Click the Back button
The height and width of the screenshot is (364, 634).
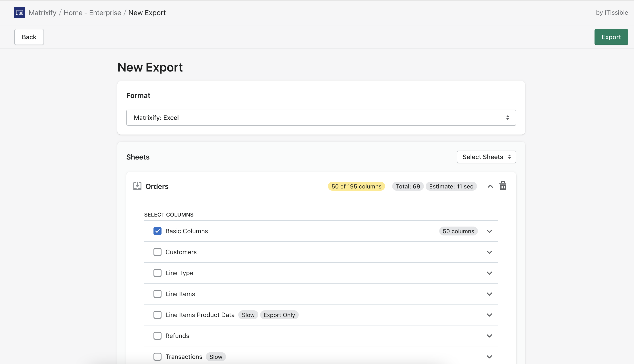click(x=29, y=37)
